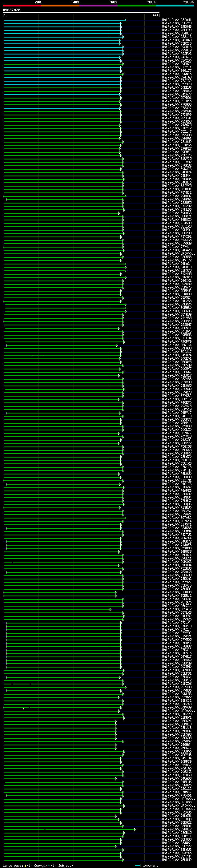Select UniRef100_C1UW85 label
This screenshot has height=868, width=197.
click(177, 179)
